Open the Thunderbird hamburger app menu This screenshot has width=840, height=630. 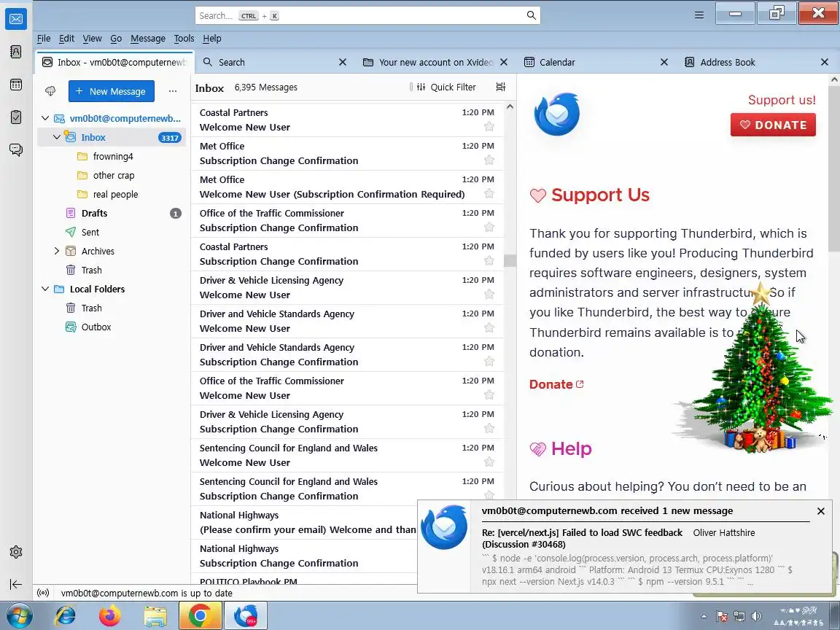[699, 15]
